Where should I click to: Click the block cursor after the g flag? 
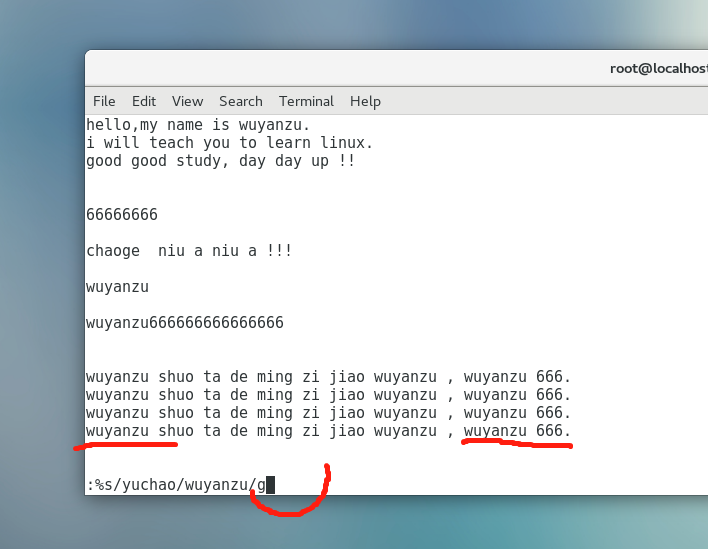tap(270, 485)
